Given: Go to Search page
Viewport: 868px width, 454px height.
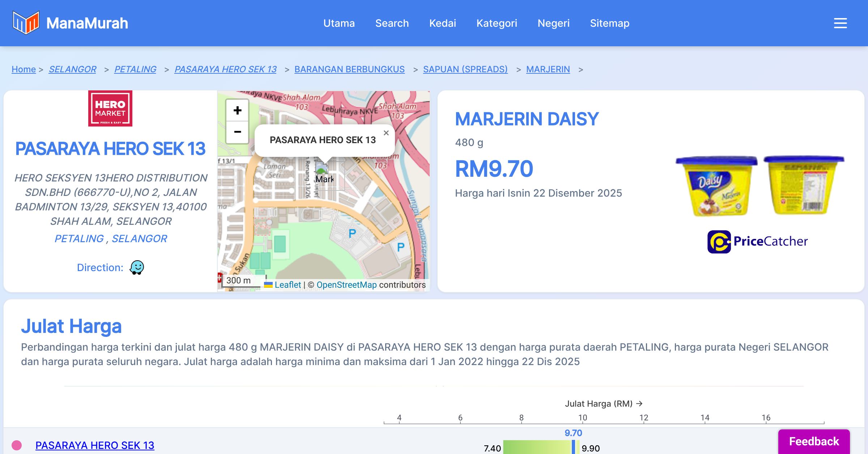Looking at the screenshot, I should tap(392, 23).
